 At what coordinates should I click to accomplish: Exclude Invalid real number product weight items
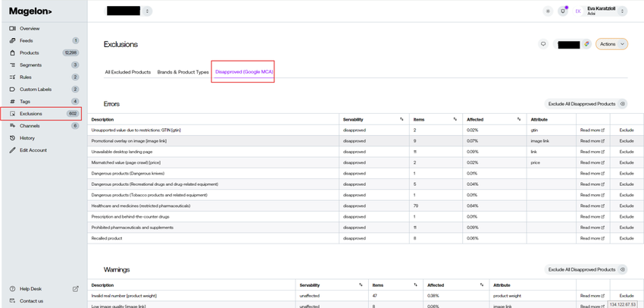click(627, 296)
